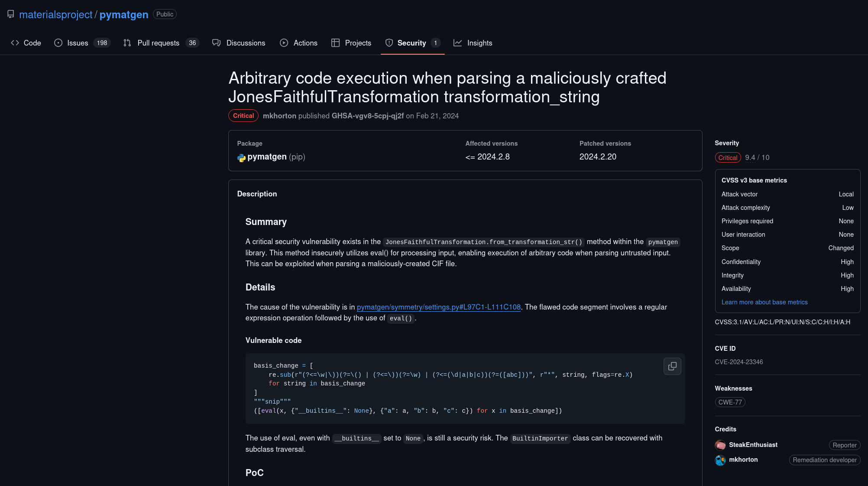The image size is (868, 486).
Task: Click the Details heading
Action: coord(260,287)
